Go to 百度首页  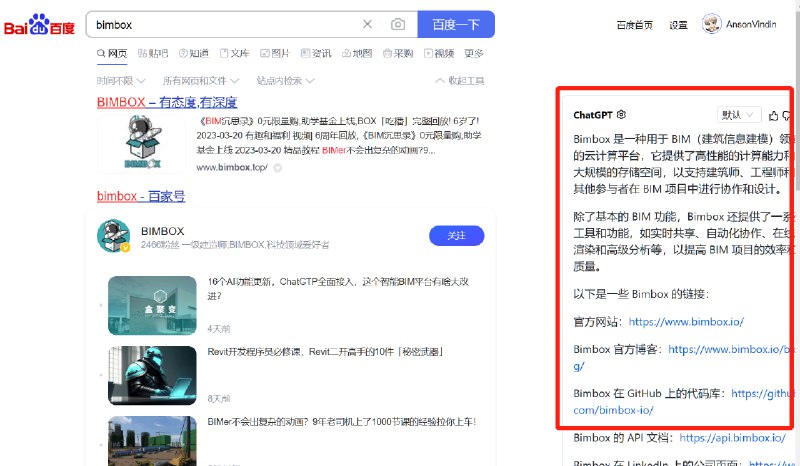tap(635, 24)
